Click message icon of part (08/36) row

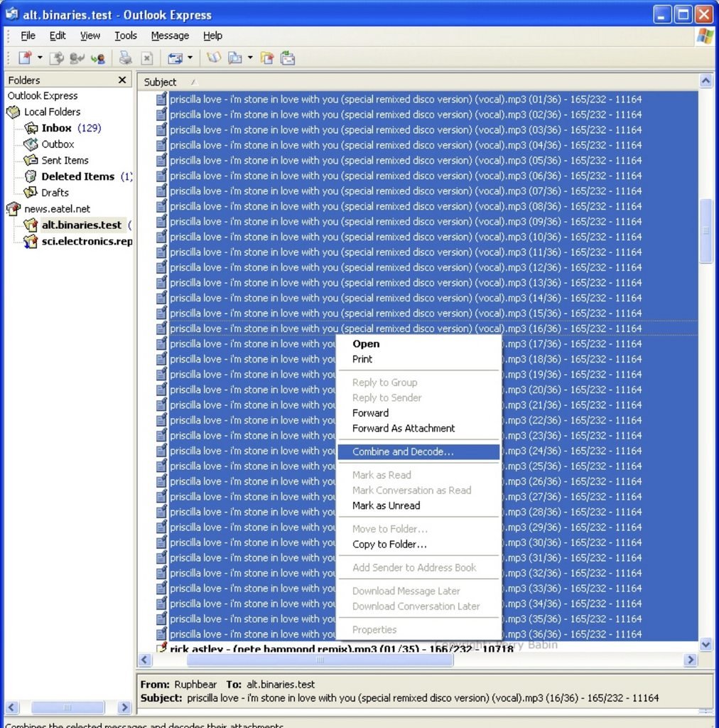161,206
